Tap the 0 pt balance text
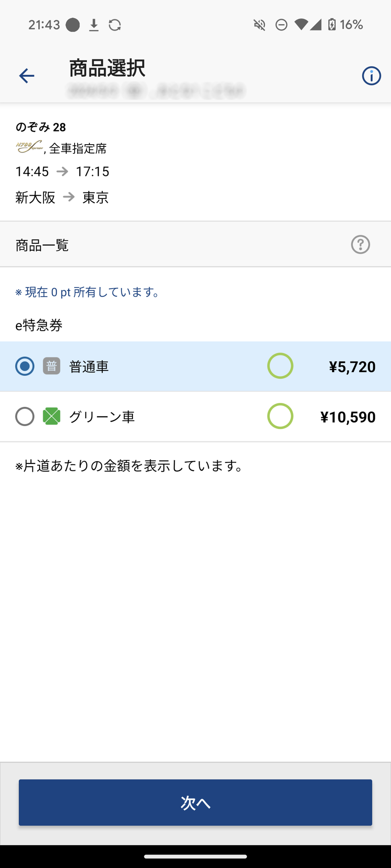The image size is (391, 868). coord(88,292)
